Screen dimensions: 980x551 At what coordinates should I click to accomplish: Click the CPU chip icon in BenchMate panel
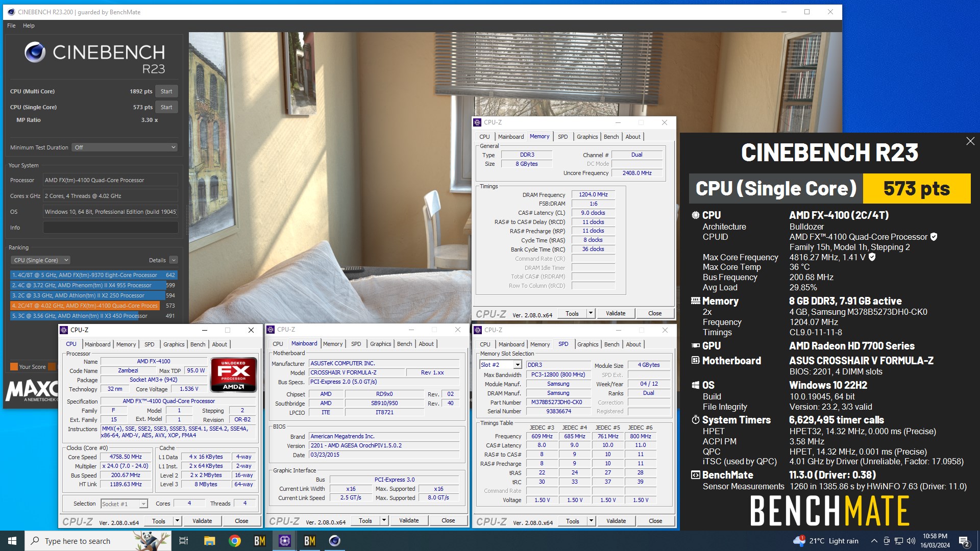pos(695,215)
